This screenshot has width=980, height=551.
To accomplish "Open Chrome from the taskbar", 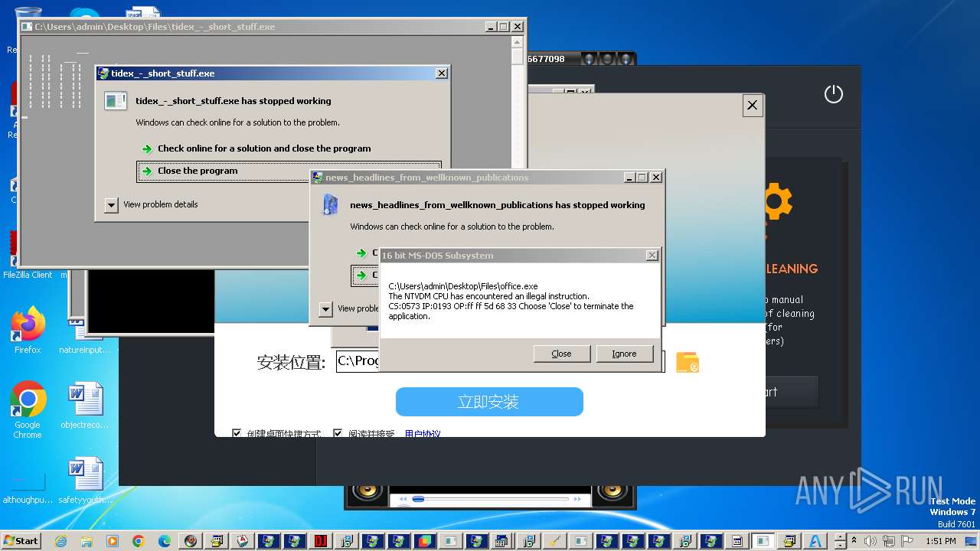I will pos(139,541).
